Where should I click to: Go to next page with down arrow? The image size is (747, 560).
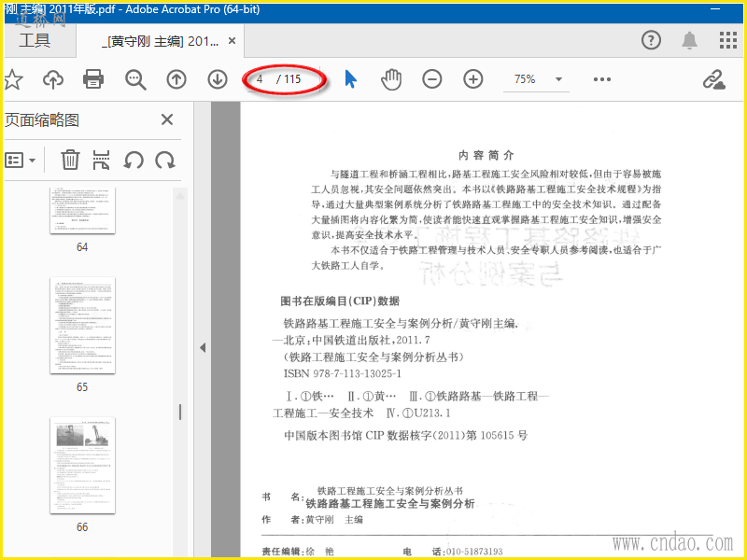[218, 79]
